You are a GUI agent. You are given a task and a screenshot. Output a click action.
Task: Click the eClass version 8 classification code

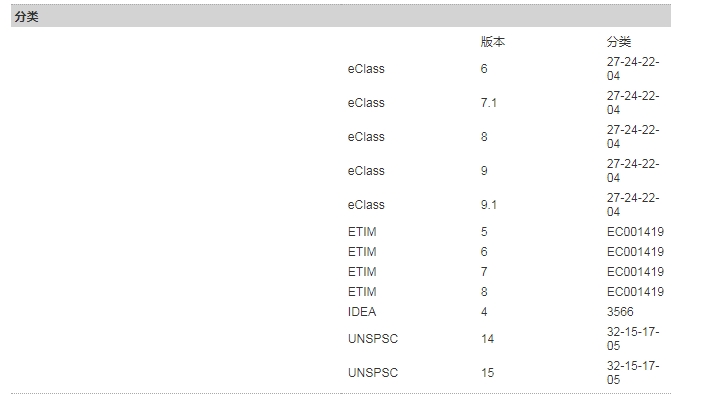click(x=633, y=137)
